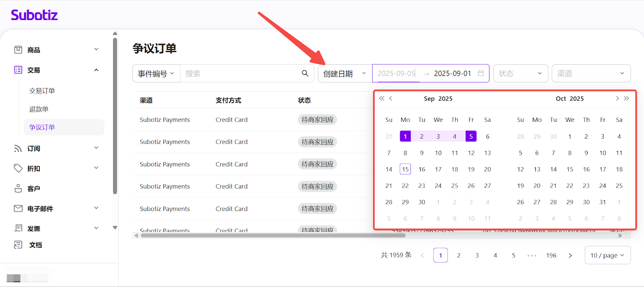Click the 文档 documents icon in sidebar
The image size is (644, 287).
(18, 245)
